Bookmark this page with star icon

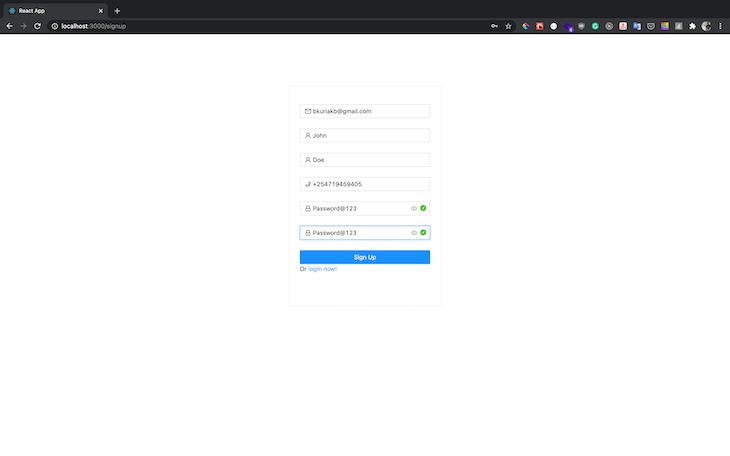click(x=508, y=26)
